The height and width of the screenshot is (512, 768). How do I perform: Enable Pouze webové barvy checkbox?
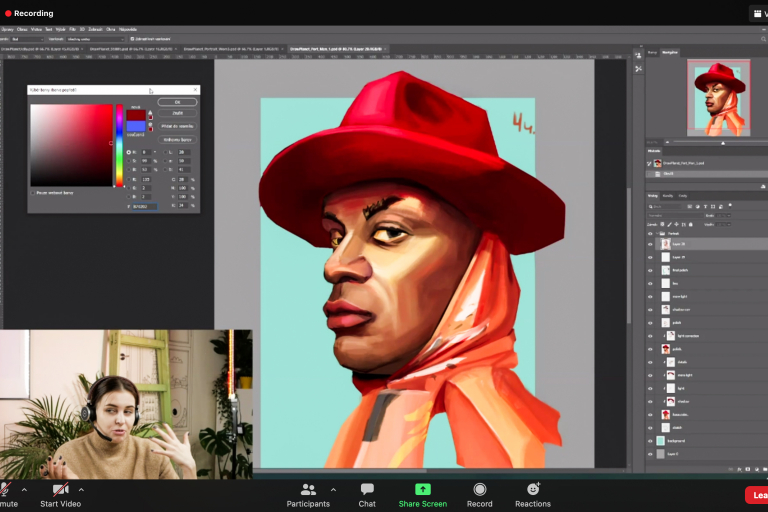pos(32,193)
